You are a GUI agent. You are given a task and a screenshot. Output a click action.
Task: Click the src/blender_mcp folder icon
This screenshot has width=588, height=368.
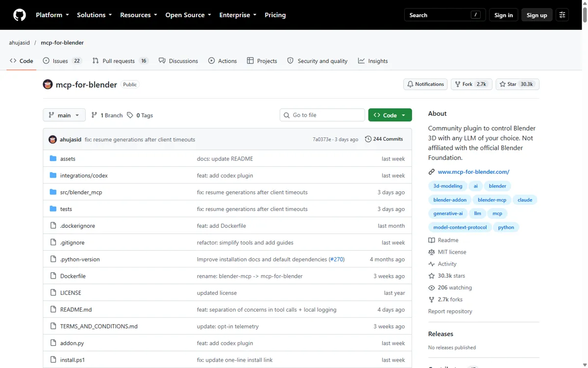pyautogui.click(x=53, y=192)
